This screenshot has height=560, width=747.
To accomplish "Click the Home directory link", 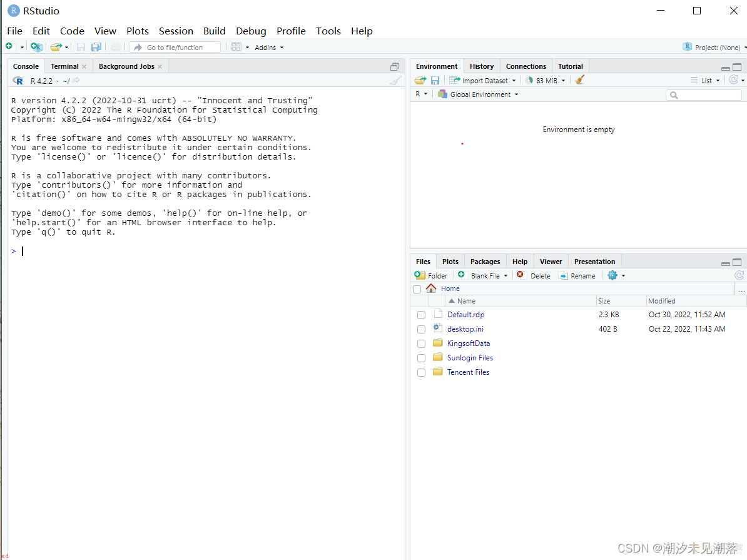I will (x=450, y=288).
